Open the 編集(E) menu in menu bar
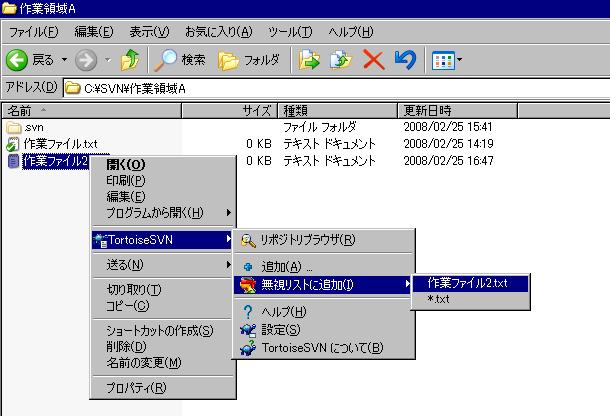The height and width of the screenshot is (416, 610). point(94,32)
